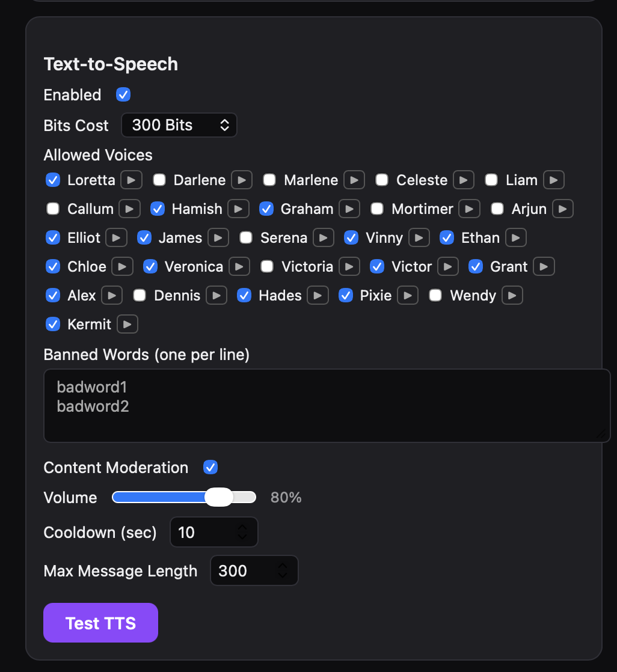Screen dimensions: 617x672
Task: Preview Hades voice audio
Action: (318, 295)
